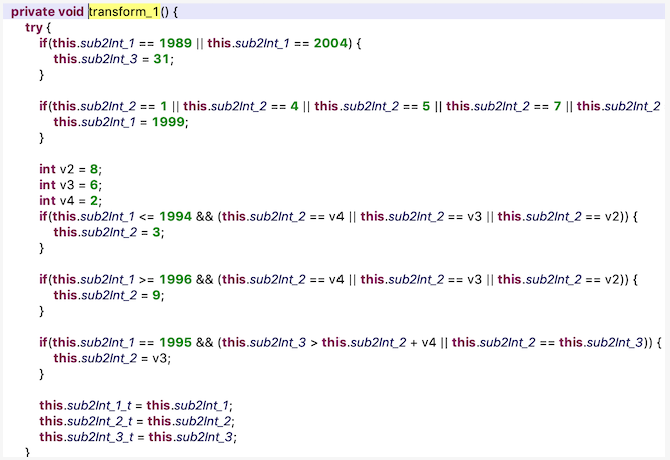Click '+ v4' in the 1995 condition
The width and height of the screenshot is (670, 460).
[423, 343]
